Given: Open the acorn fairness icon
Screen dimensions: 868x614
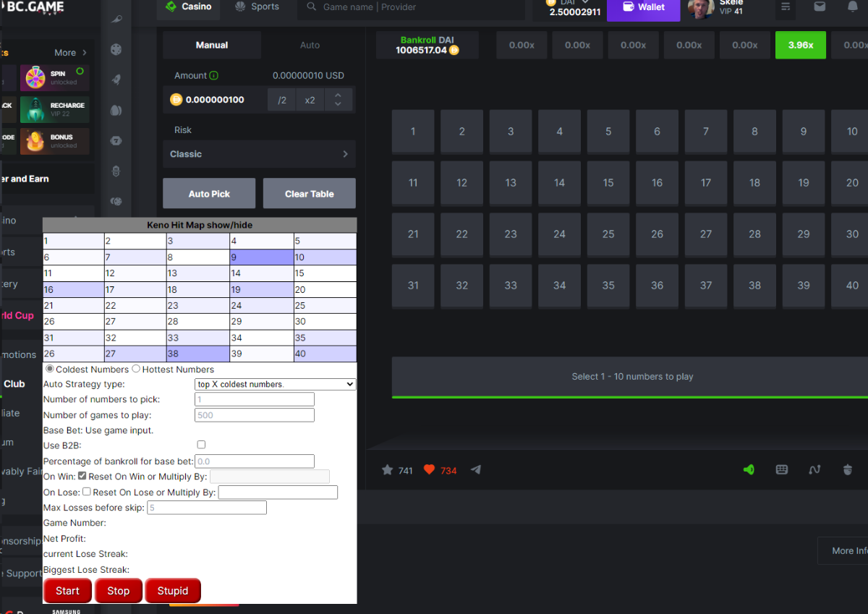Looking at the screenshot, I should [x=848, y=469].
